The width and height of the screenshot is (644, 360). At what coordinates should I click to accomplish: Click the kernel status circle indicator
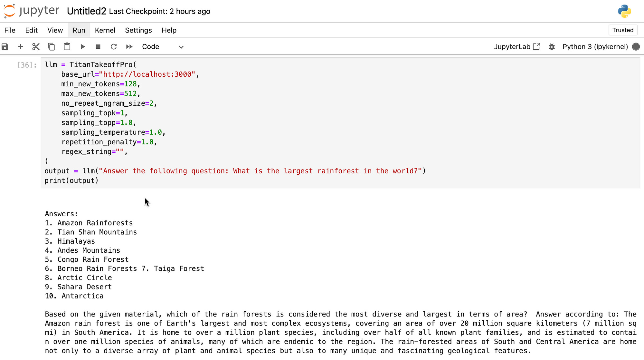(636, 47)
